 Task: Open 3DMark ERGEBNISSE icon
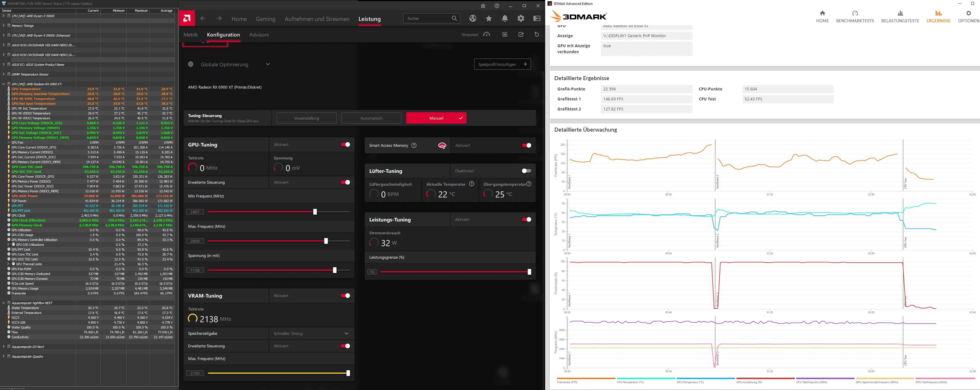click(x=939, y=13)
